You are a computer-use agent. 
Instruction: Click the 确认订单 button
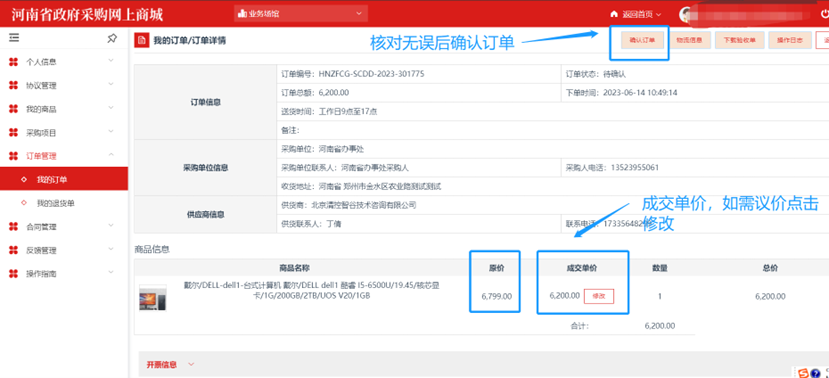pyautogui.click(x=642, y=40)
